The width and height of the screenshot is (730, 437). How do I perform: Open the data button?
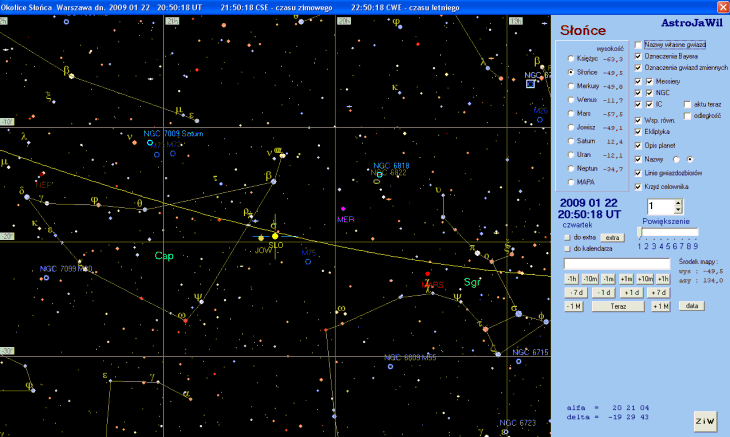coord(692,306)
